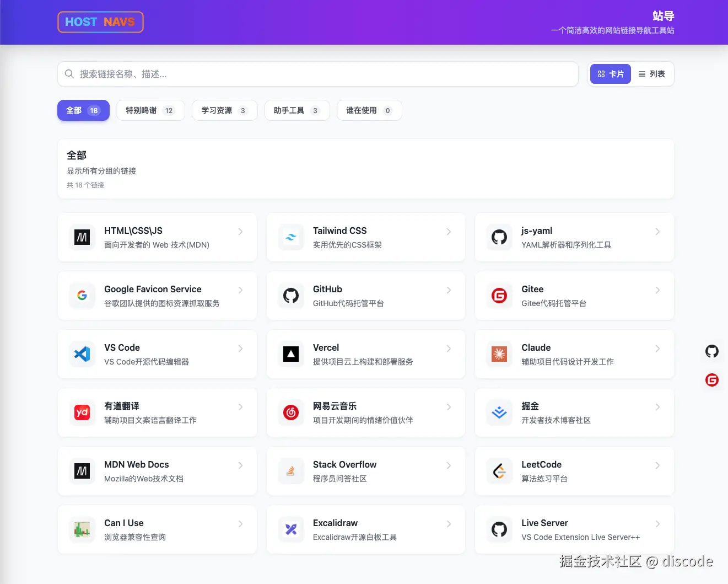728x584 pixels.
Task: Click chevron on Excalidraw card
Action: tap(449, 524)
